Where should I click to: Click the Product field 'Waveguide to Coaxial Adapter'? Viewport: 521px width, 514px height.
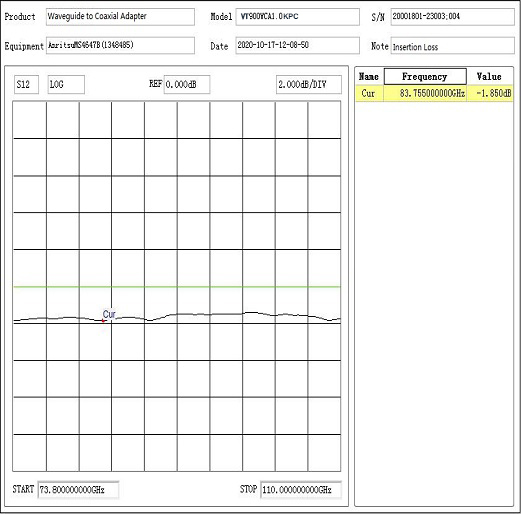point(120,17)
